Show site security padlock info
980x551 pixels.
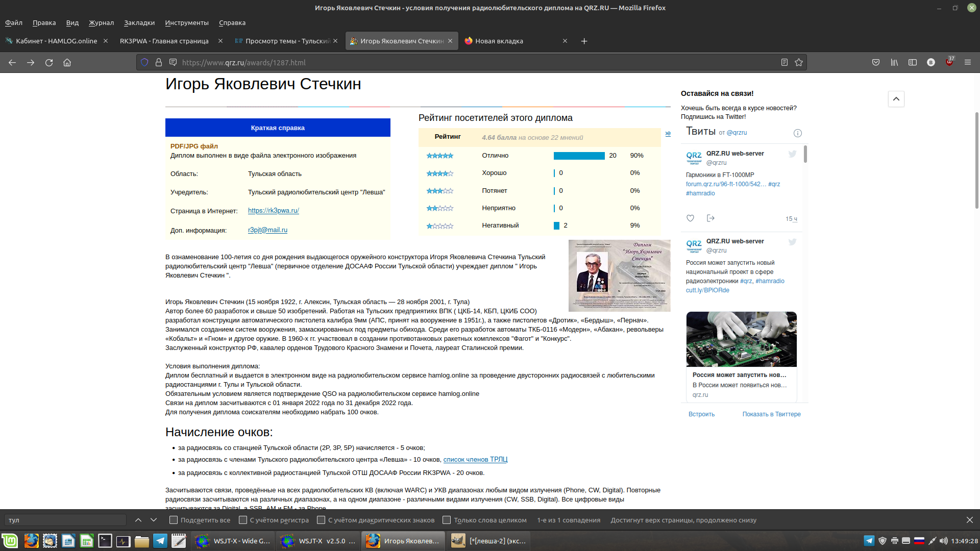[159, 62]
